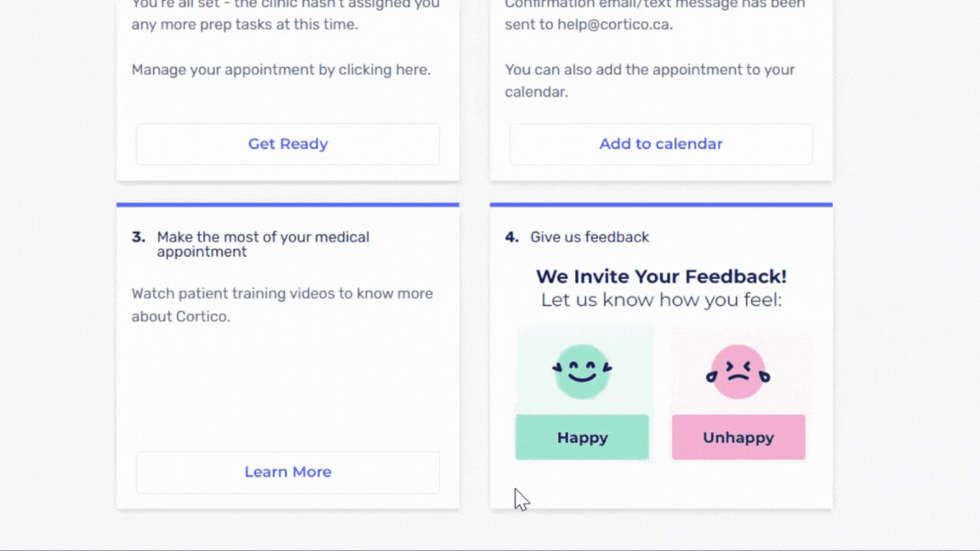This screenshot has height=551, width=980.
Task: Click the 'Give us feedback' heading
Action: [590, 237]
